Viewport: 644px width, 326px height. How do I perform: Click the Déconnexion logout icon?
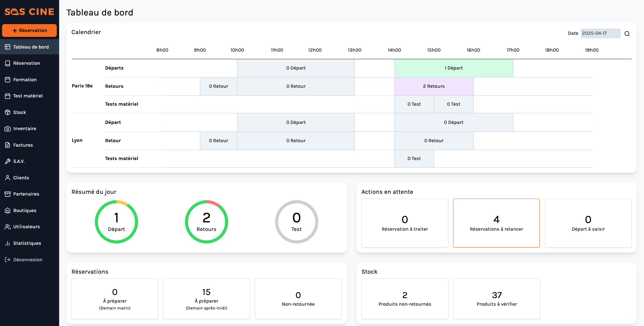pos(8,260)
